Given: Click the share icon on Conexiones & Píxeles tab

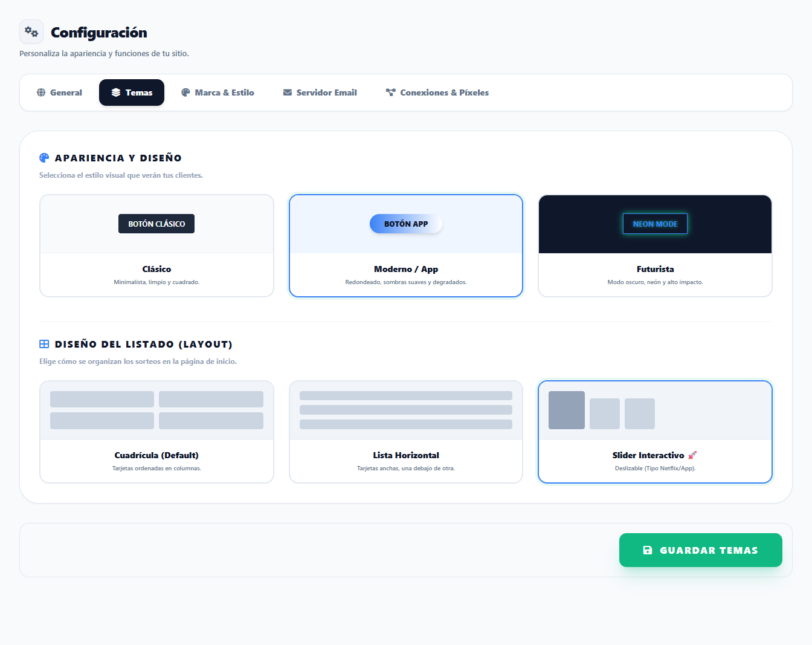Looking at the screenshot, I should click(390, 92).
